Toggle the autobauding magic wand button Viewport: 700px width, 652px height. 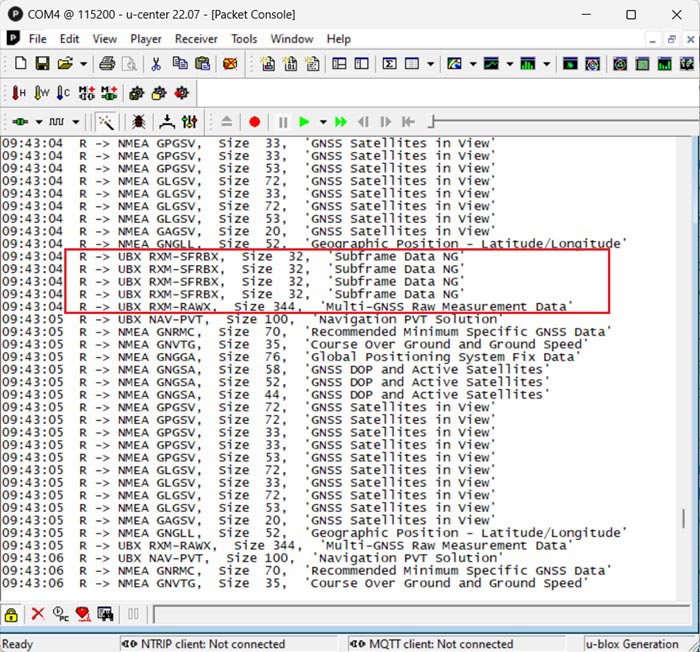point(106,122)
